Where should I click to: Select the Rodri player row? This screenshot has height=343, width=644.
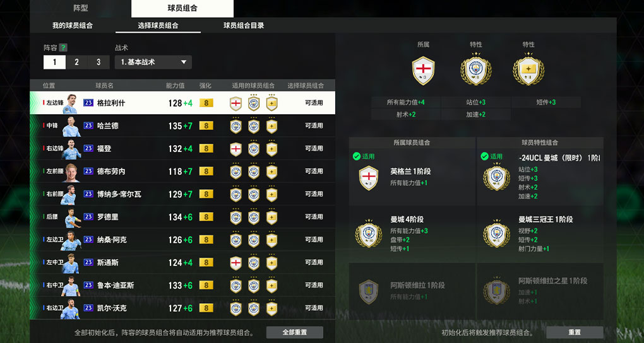coord(182,217)
